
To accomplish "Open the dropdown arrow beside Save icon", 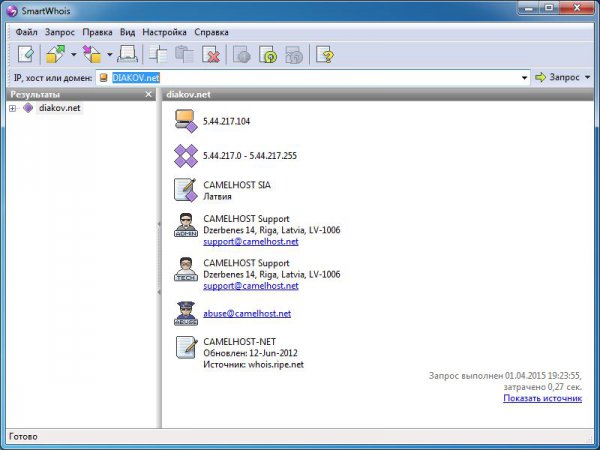I will pyautogui.click(x=109, y=54).
